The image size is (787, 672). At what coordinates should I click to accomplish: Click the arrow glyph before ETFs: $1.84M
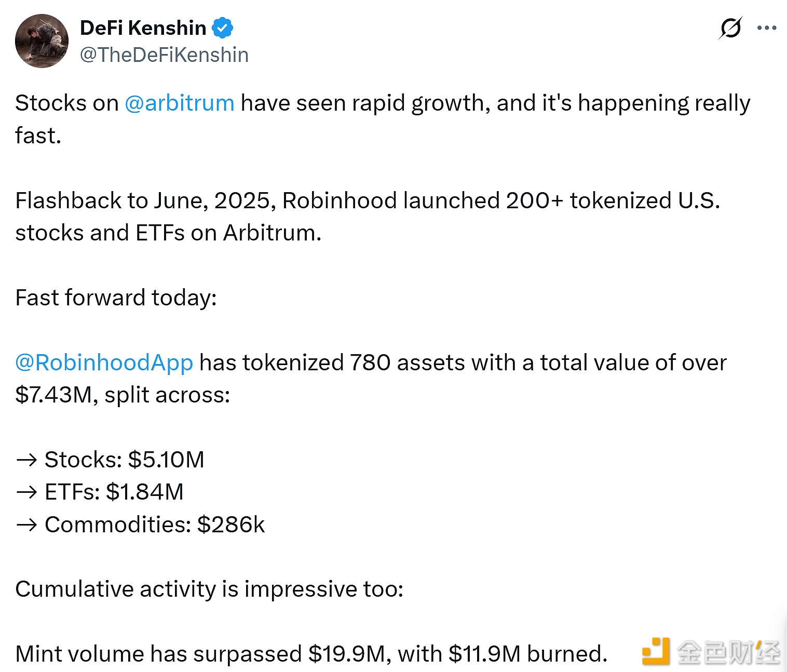pyautogui.click(x=25, y=491)
